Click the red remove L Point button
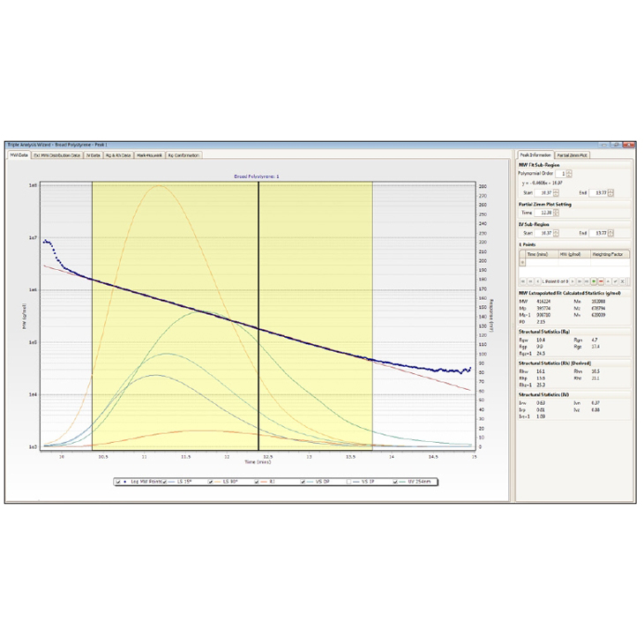The width and height of the screenshot is (644, 644). pos(601,281)
